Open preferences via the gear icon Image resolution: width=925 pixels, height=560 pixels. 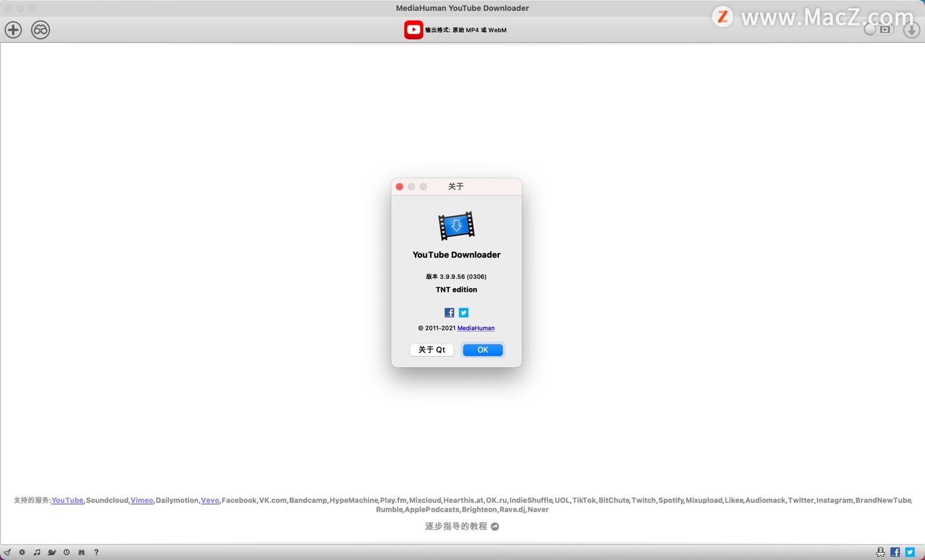coord(22,552)
